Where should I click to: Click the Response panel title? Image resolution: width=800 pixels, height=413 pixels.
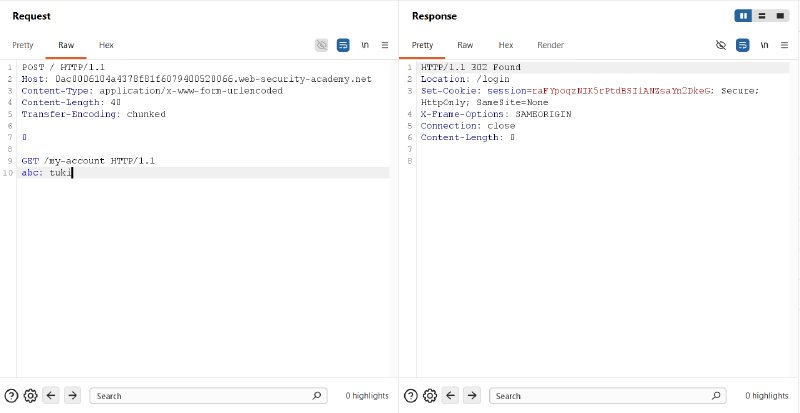click(434, 16)
